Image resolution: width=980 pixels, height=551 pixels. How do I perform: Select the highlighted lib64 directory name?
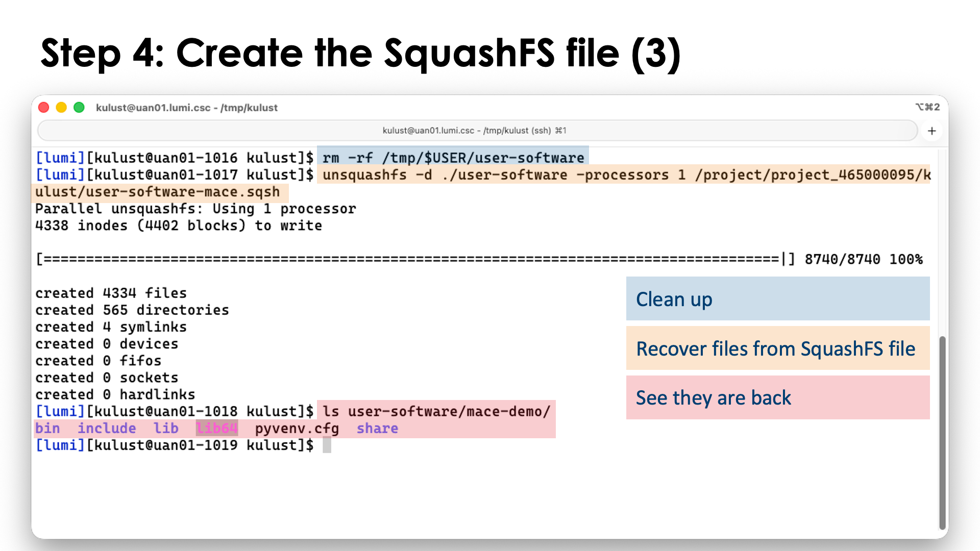click(216, 428)
